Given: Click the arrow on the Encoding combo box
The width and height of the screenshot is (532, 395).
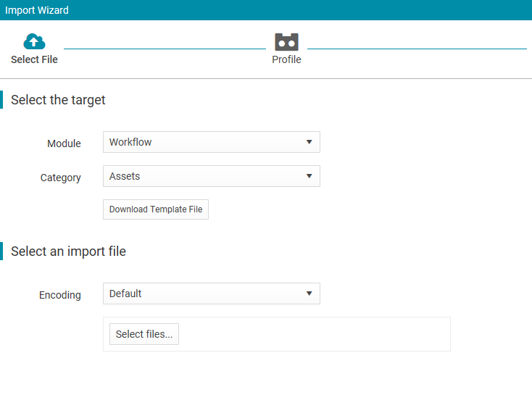Looking at the screenshot, I should click(309, 294).
